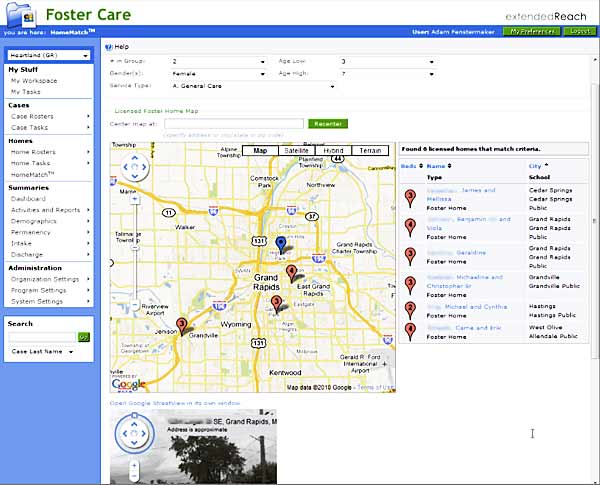Click the green search Go button
Viewport: 600px width, 485px height.
(84, 337)
